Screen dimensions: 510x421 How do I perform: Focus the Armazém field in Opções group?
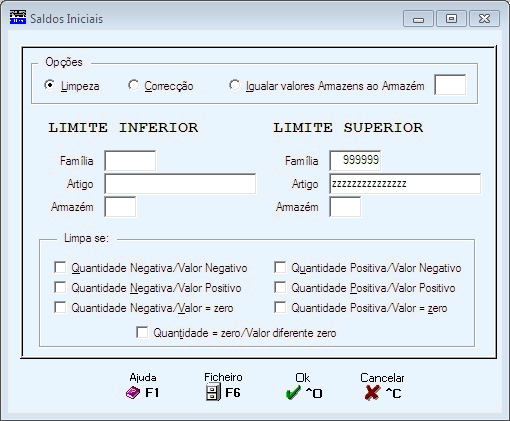[x=450, y=85]
